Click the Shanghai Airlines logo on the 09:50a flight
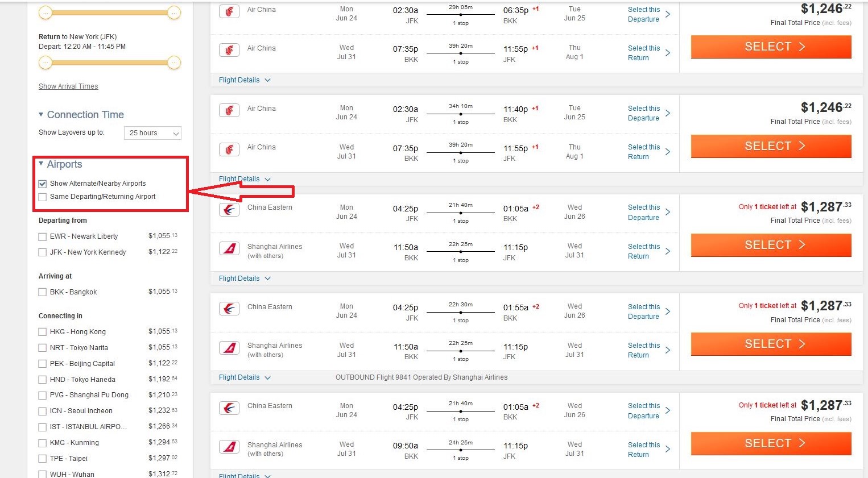This screenshot has width=868, height=478. pos(229,447)
